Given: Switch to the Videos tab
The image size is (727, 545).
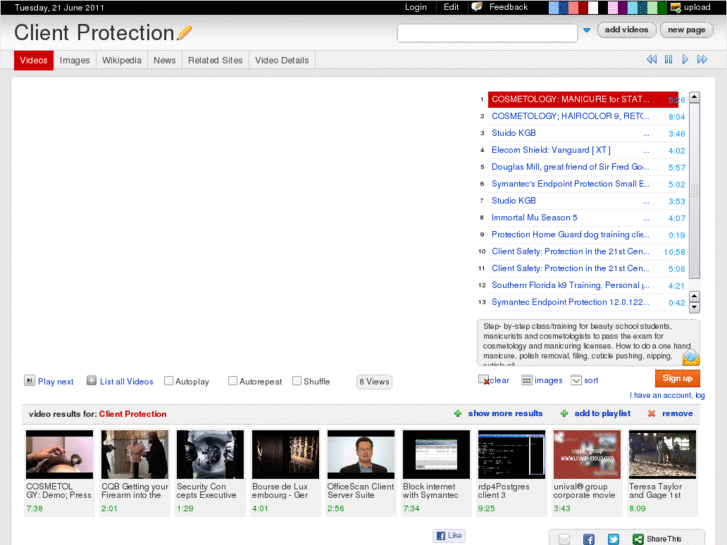Looking at the screenshot, I should click(34, 60).
